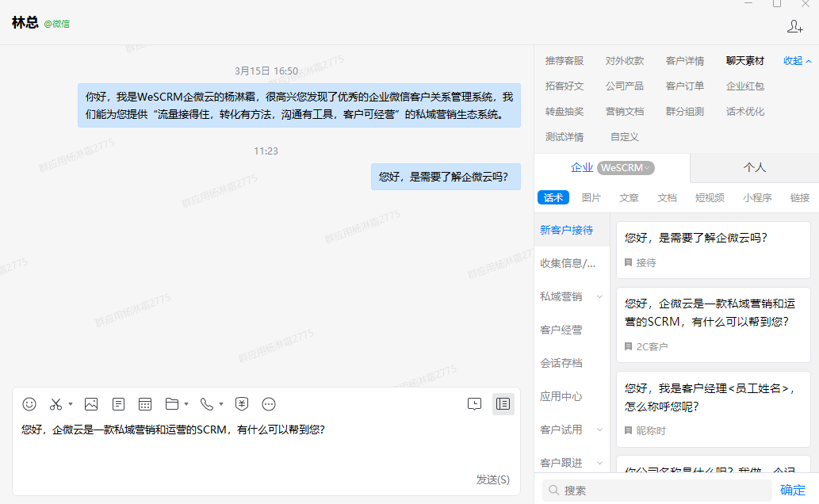Switch to the 企业 material tab
819x504 pixels.
(581, 168)
